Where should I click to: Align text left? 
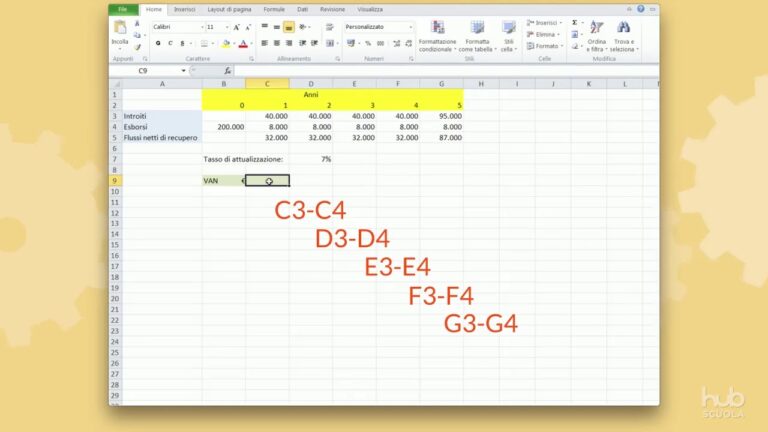(x=264, y=44)
